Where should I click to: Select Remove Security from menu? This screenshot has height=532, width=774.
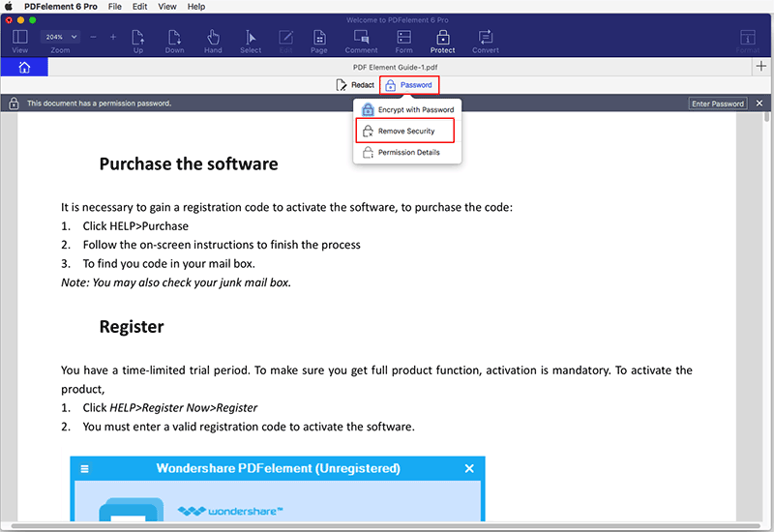pos(404,131)
